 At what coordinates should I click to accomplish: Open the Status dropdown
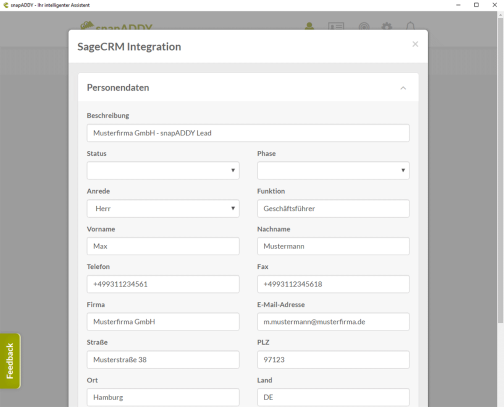pyautogui.click(x=163, y=171)
